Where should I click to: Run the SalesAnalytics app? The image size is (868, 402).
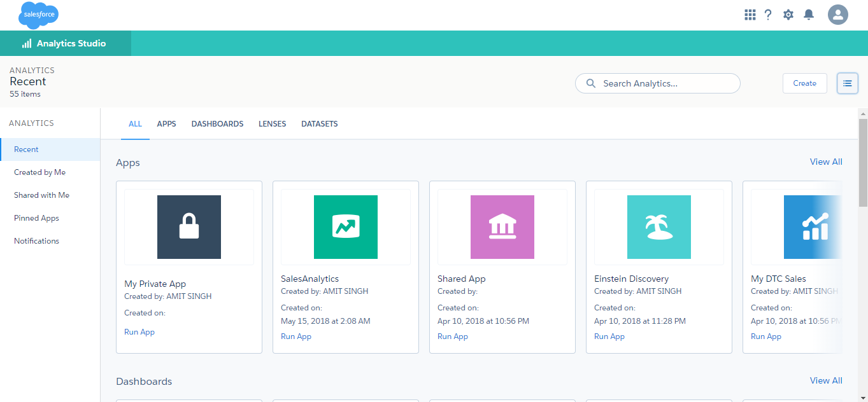295,336
